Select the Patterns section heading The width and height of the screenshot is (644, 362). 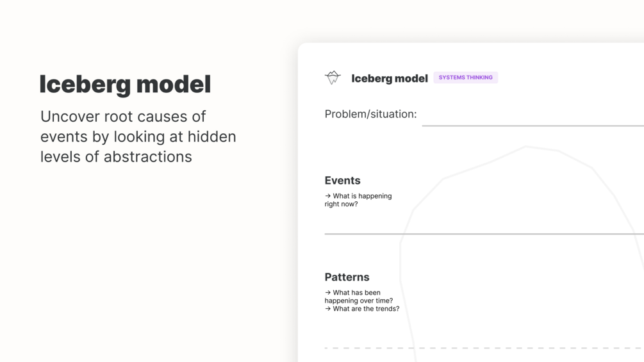tap(347, 277)
